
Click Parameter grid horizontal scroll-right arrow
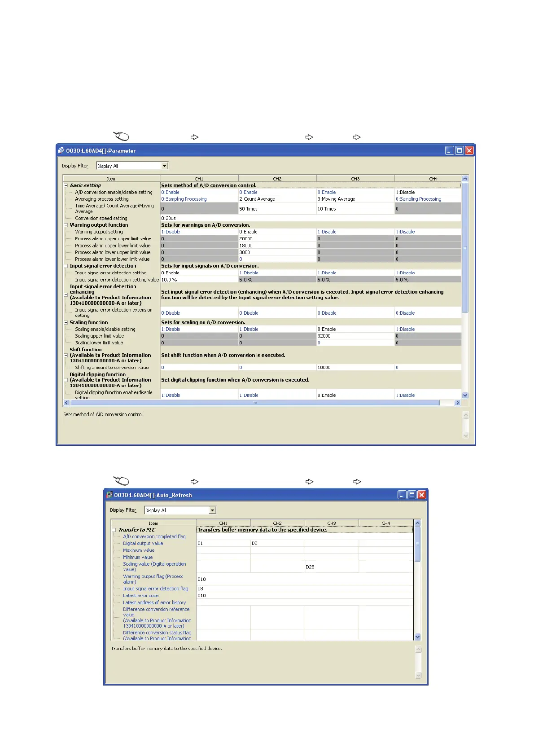(x=458, y=403)
